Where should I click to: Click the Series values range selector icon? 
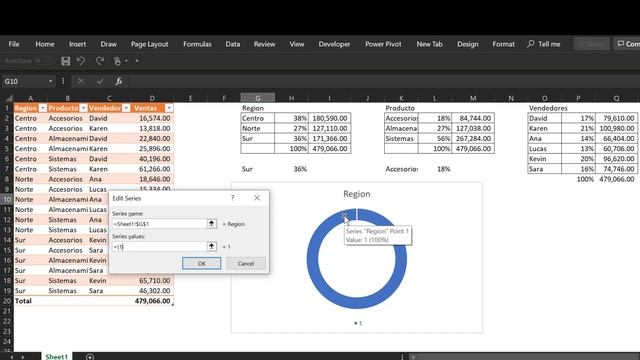tap(211, 247)
